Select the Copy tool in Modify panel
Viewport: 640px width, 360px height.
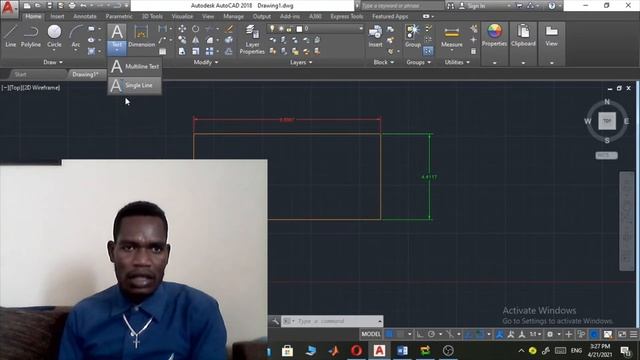pos(182,40)
